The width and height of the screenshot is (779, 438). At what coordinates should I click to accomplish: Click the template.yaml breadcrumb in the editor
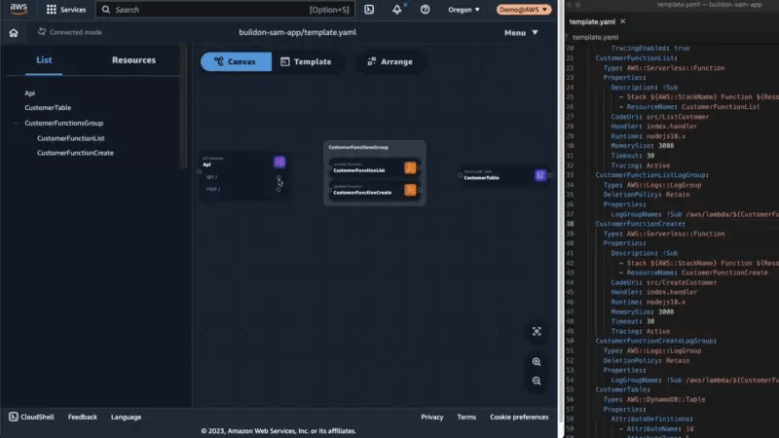(x=595, y=37)
